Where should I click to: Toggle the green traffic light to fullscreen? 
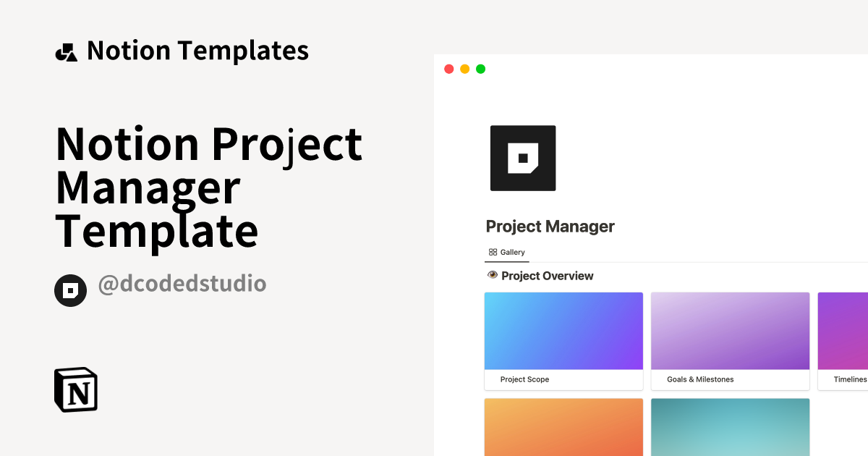click(480, 68)
